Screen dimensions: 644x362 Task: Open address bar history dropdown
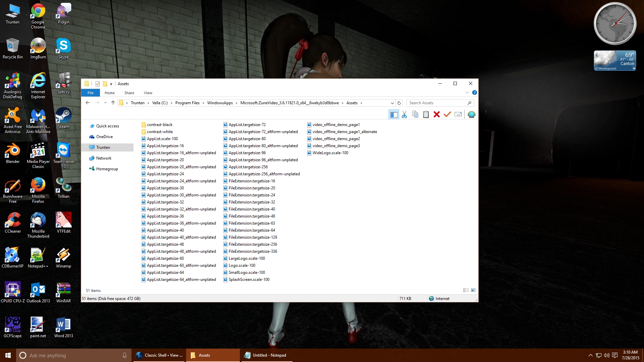click(392, 103)
